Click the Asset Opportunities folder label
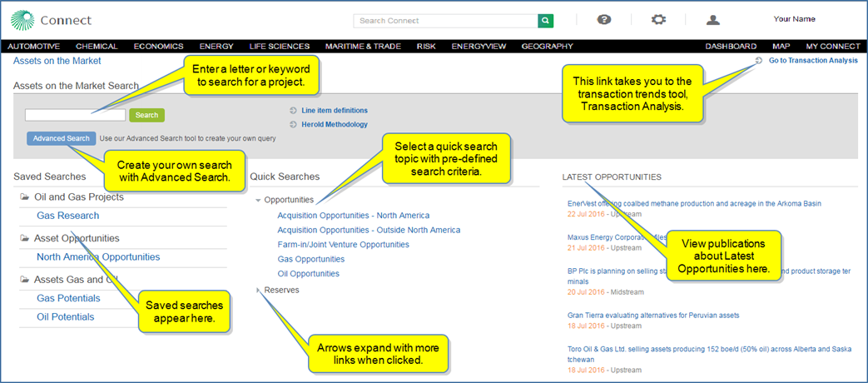This screenshot has height=383, width=868. tap(77, 238)
